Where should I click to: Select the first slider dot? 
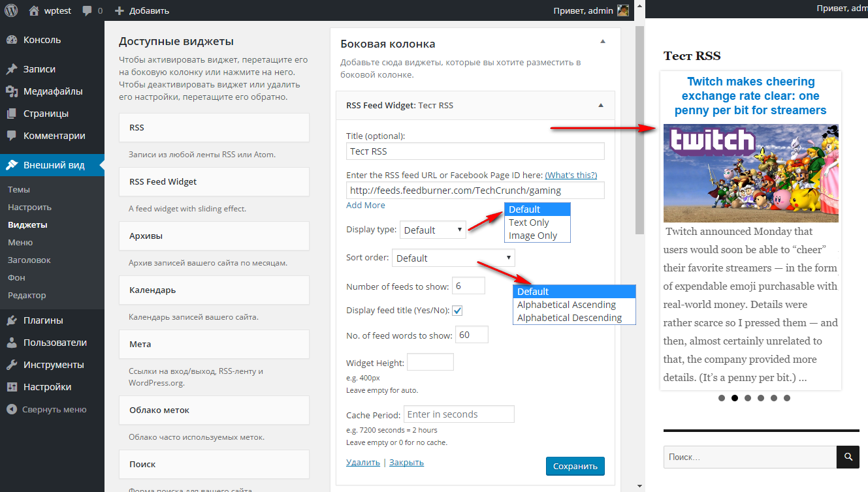[x=721, y=398]
